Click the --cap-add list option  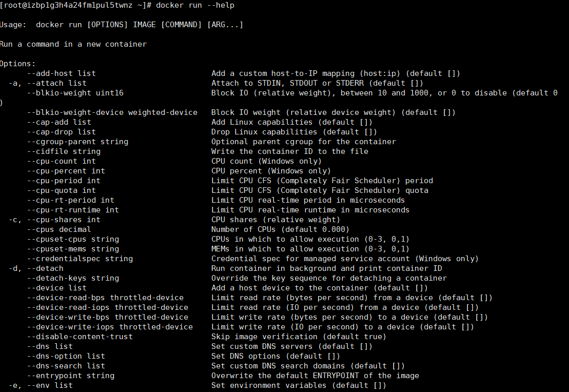pos(59,122)
